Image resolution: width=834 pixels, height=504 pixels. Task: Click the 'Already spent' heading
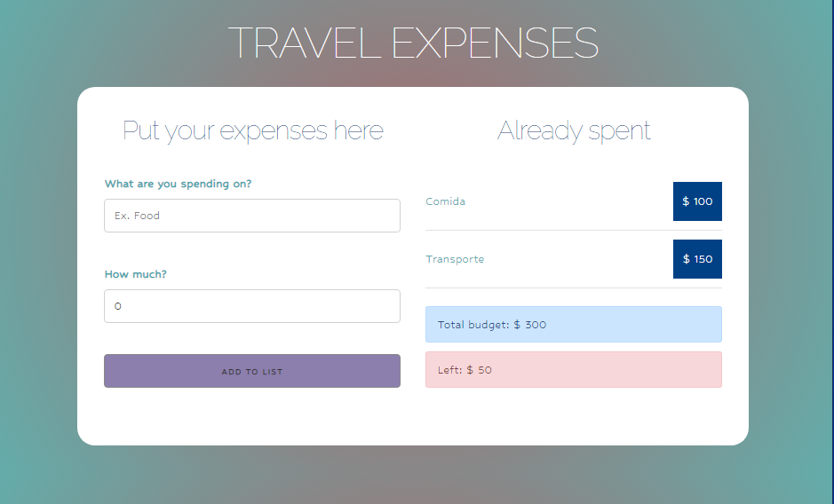pyautogui.click(x=574, y=130)
